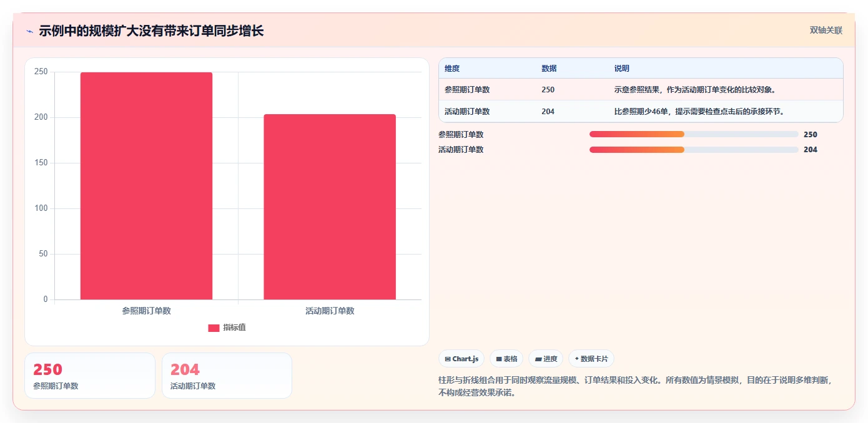Image resolution: width=868 pixels, height=423 pixels.
Task: Click the footnote paragraph starting with 柱形与折线组合
Action: [635, 386]
